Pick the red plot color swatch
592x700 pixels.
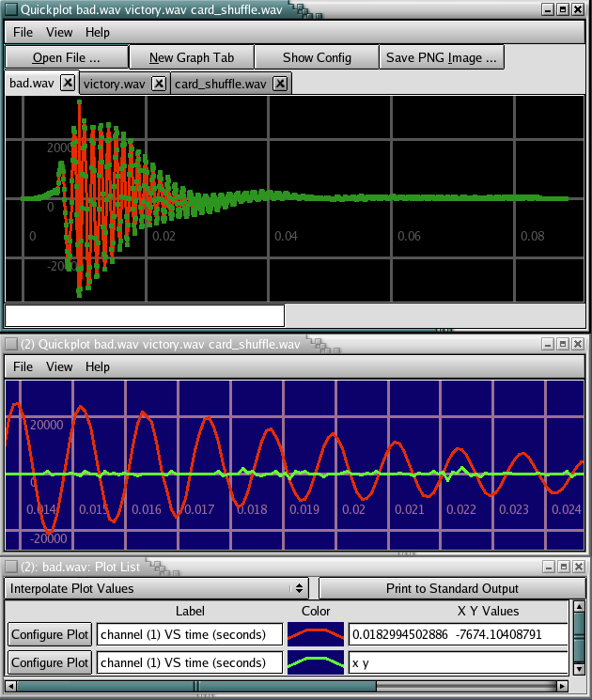point(316,634)
